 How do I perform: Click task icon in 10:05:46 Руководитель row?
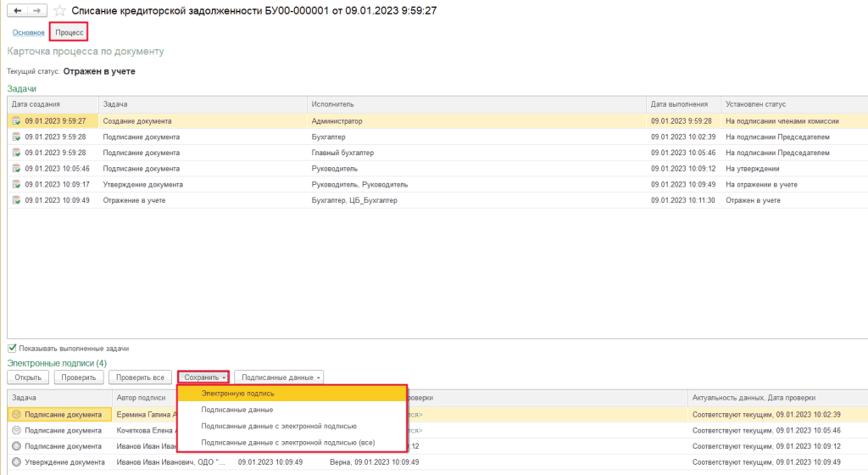click(17, 168)
